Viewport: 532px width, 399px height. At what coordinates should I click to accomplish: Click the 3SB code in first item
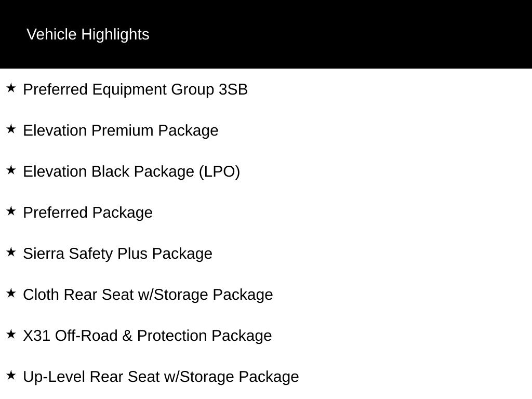pyautogui.click(x=233, y=89)
